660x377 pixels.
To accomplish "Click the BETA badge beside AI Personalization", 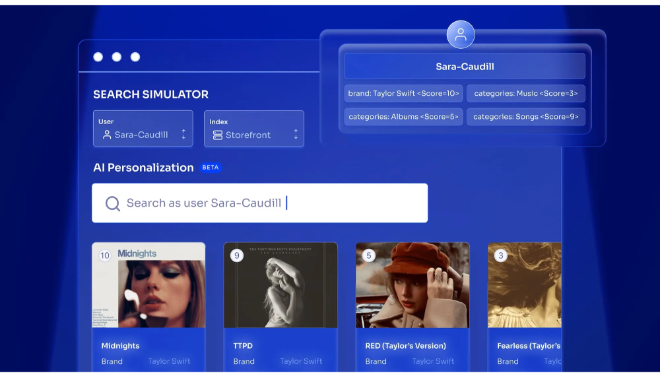I will (x=210, y=167).
